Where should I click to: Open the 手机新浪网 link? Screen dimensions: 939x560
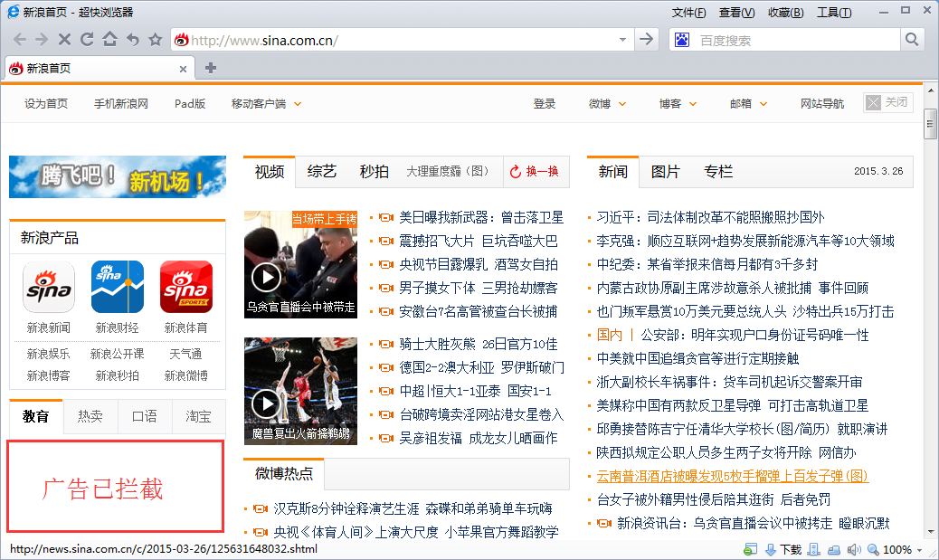(121, 104)
